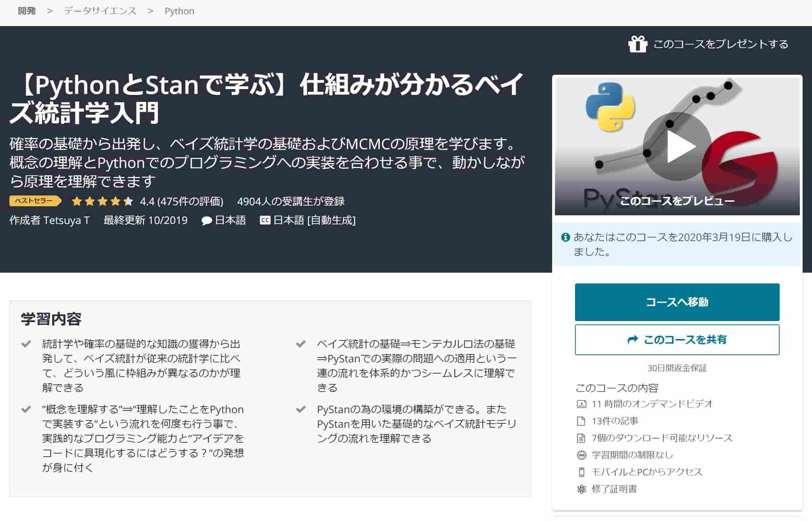Click 7個のダウンロード可能なリソース text
This screenshot has width=812, height=521.
point(662,438)
